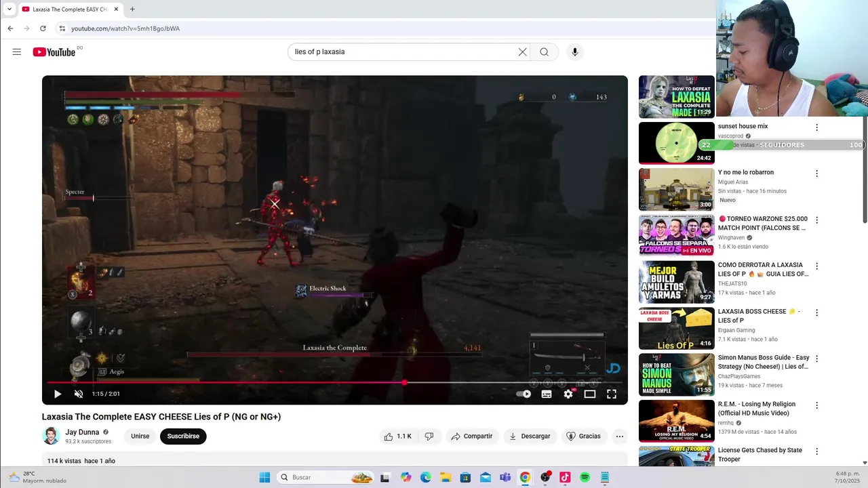Open options for 'sunset house mix' video

[x=816, y=127]
